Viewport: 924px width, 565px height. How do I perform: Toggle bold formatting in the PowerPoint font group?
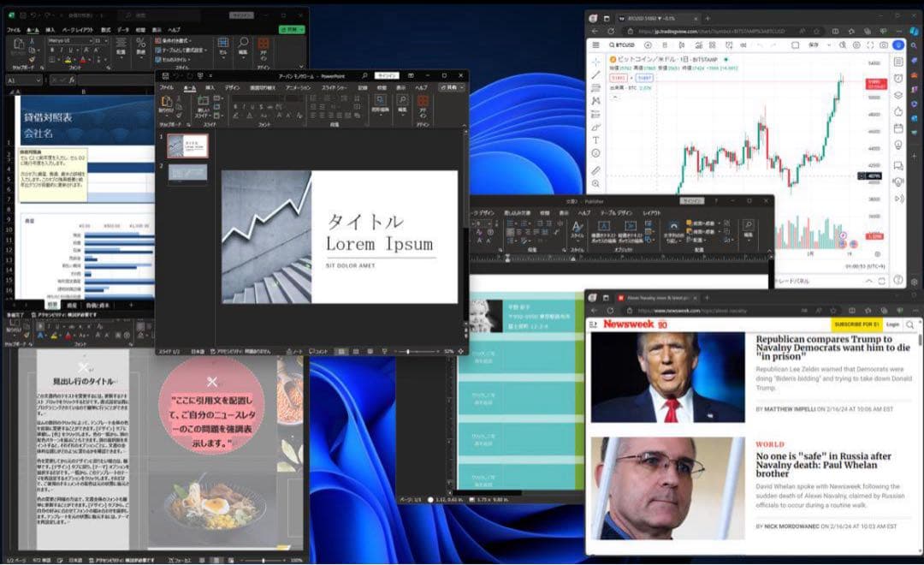[x=235, y=106]
